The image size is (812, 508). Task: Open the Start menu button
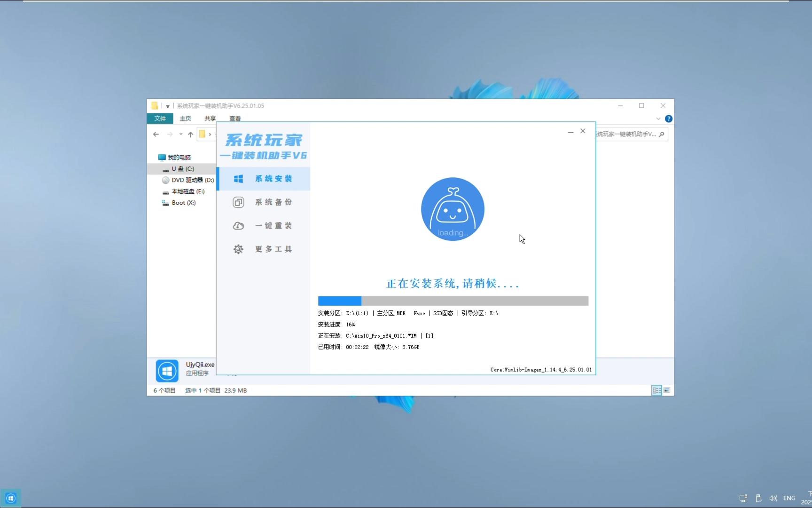10,498
